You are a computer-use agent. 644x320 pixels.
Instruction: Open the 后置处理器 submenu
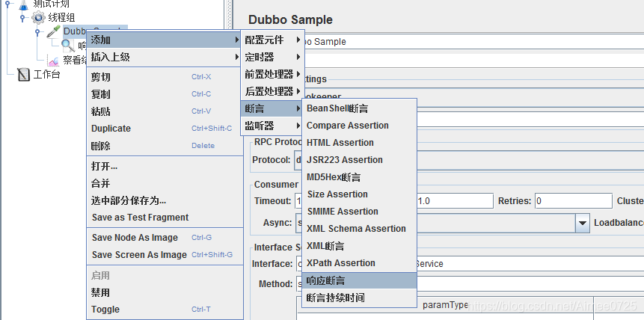point(272,91)
